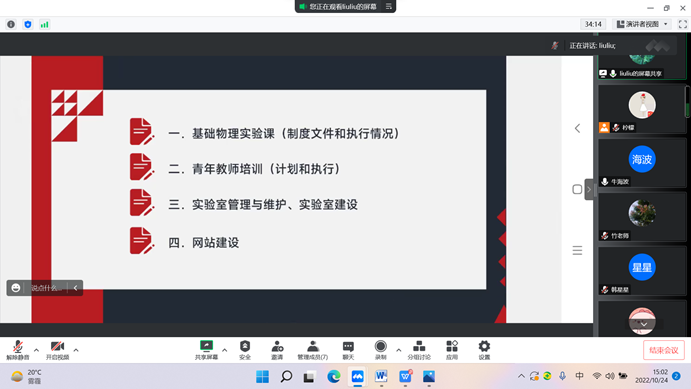Open menu on screen-sharing notice bar

pos(389,6)
